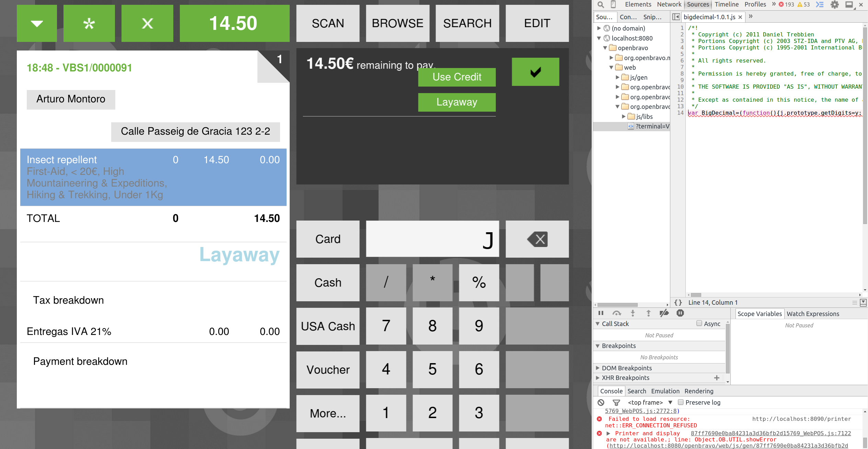868x449 pixels.
Task: Open the console filter funnel icon
Action: [616, 402]
